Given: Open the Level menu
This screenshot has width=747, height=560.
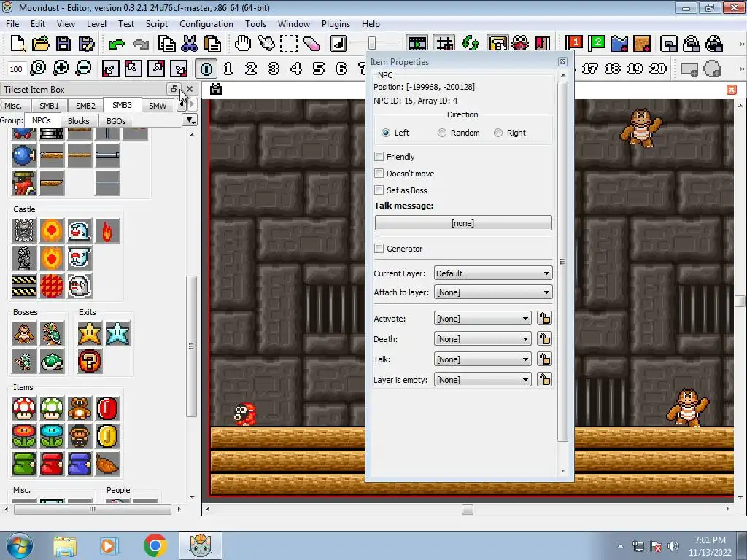Looking at the screenshot, I should point(96,24).
